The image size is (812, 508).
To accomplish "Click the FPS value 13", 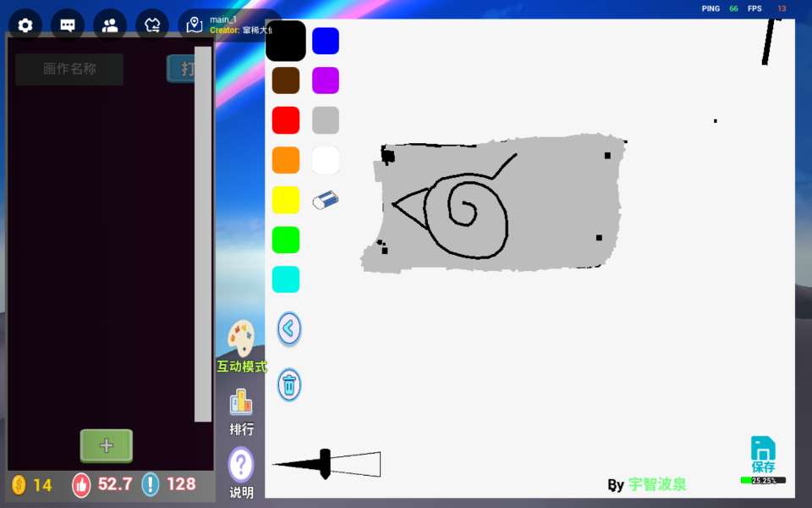I will tap(782, 8).
